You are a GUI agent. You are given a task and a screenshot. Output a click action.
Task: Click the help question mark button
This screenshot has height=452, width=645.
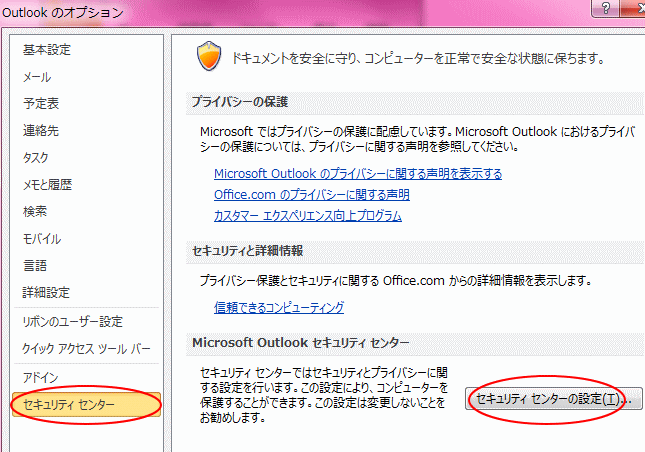605,8
